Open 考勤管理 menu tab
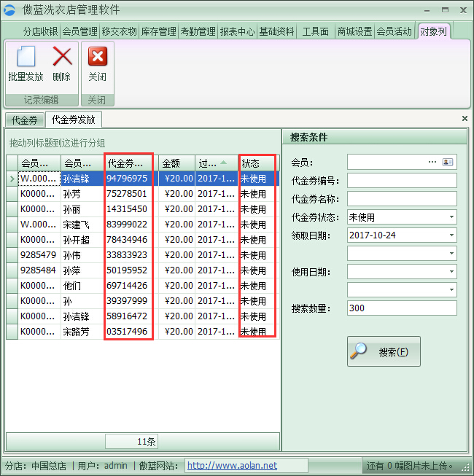Image resolution: width=474 pixels, height=476 pixels. tap(198, 31)
